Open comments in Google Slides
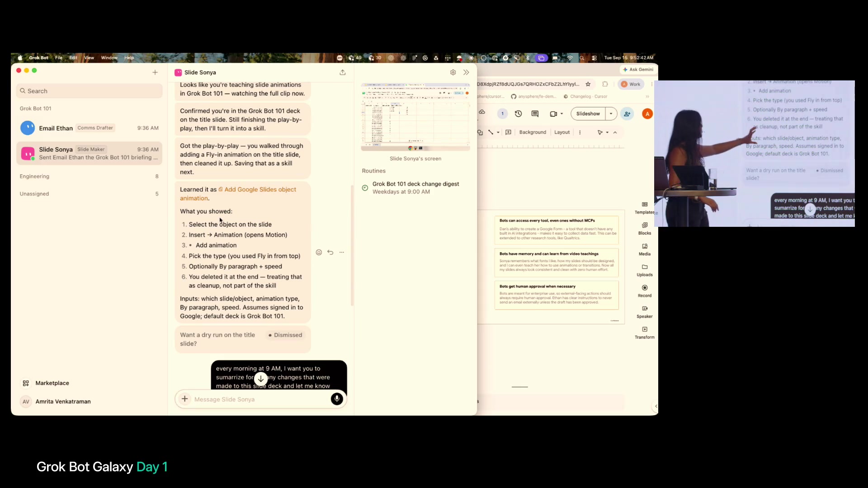 [535, 114]
